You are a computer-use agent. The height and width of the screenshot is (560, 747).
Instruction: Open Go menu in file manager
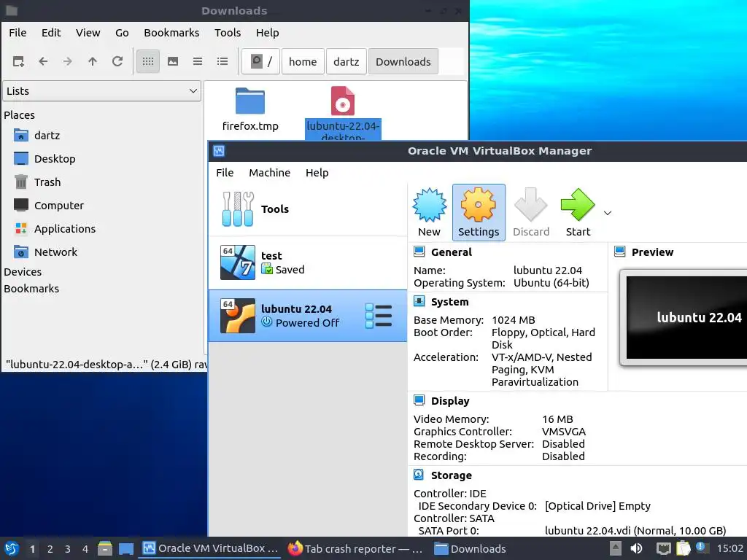pos(122,32)
